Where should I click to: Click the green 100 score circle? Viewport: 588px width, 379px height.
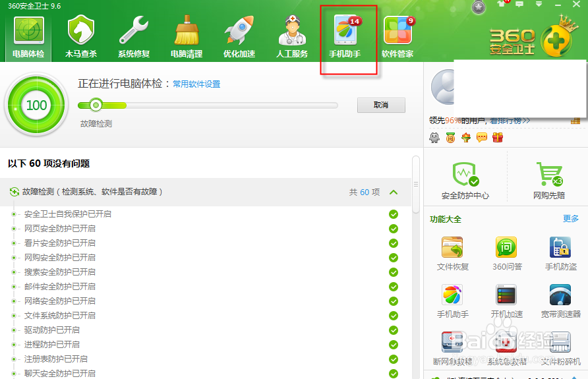tap(36, 105)
